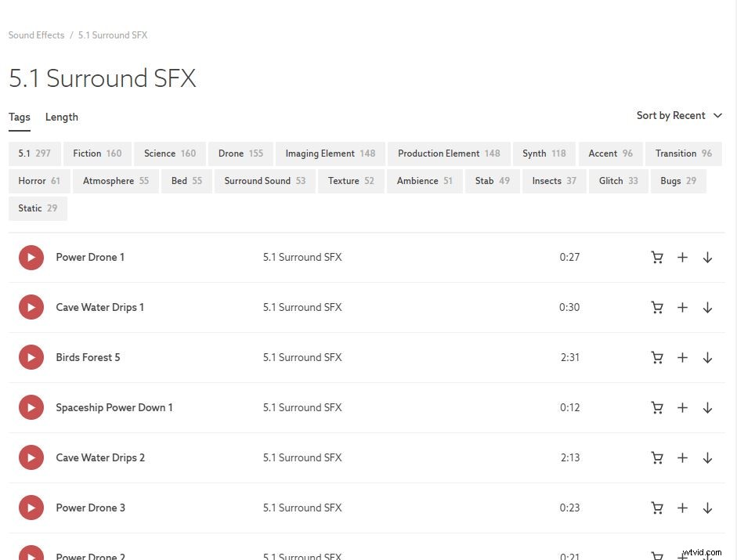Select the Tags filter tab
The width and height of the screenshot is (737, 560).
[x=20, y=117]
